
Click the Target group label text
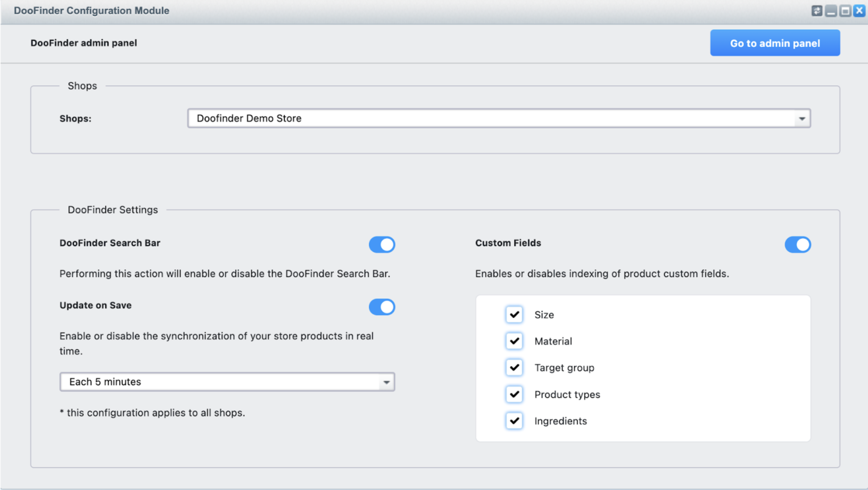tap(564, 368)
